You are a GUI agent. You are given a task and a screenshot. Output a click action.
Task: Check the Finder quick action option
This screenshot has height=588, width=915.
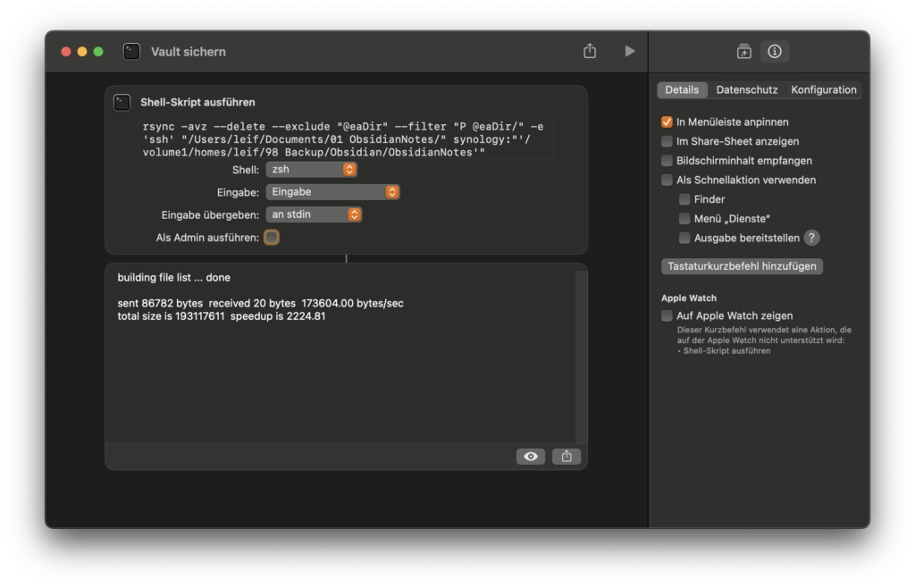684,199
